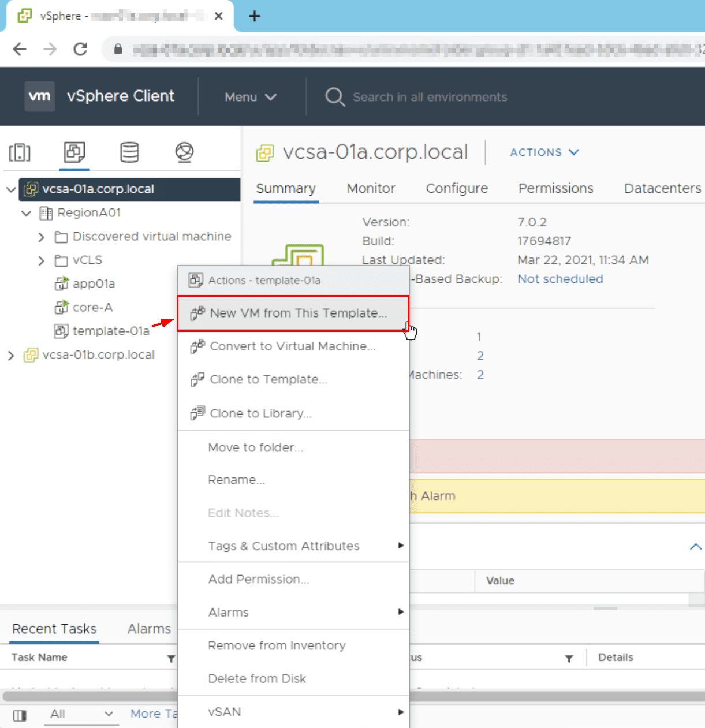
Task: Open the Hosts and Clusters inventory view
Action: [x=20, y=152]
